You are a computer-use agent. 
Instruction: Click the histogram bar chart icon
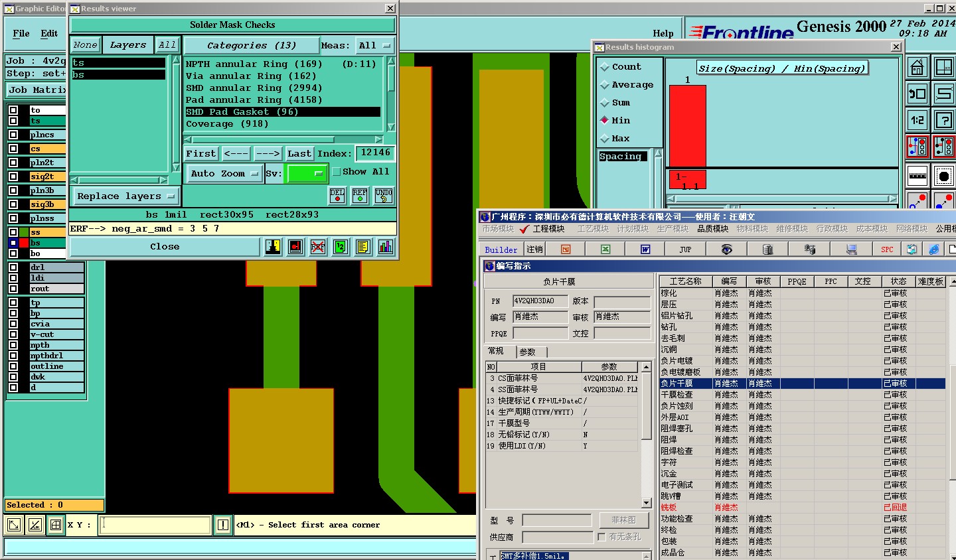386,247
